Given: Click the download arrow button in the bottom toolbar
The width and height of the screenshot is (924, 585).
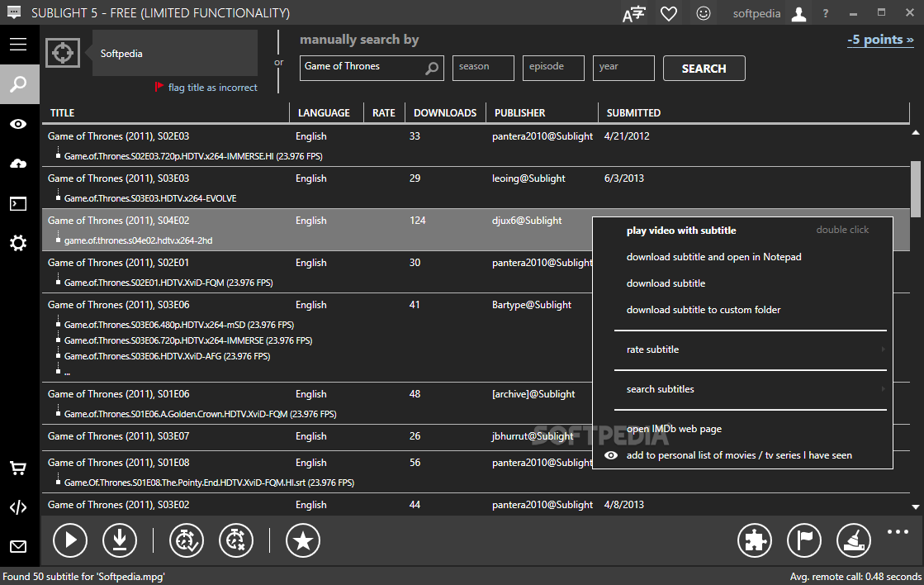Looking at the screenshot, I should pyautogui.click(x=120, y=540).
